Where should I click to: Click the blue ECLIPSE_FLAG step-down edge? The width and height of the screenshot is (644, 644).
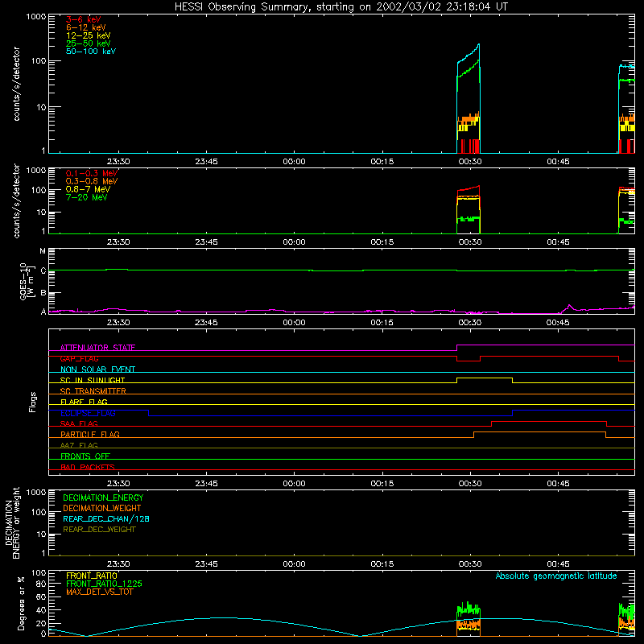click(149, 413)
